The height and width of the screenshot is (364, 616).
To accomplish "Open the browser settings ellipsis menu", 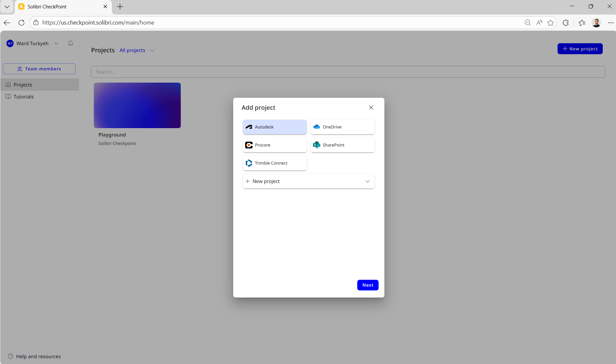I will (x=611, y=23).
